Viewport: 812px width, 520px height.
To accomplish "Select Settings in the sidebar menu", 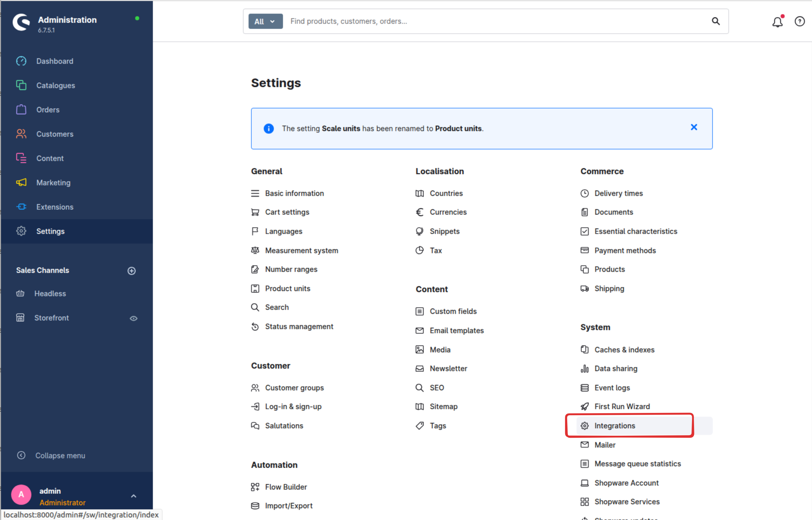I will pos(51,231).
